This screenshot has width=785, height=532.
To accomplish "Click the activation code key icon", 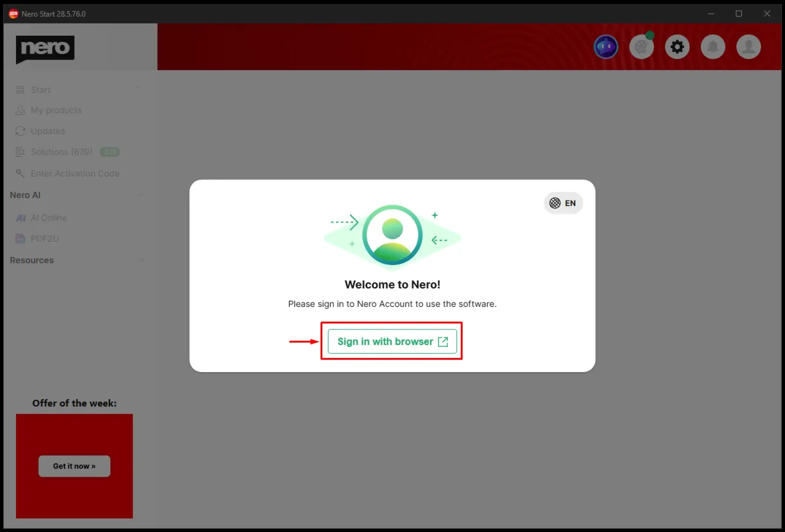I will (x=20, y=173).
